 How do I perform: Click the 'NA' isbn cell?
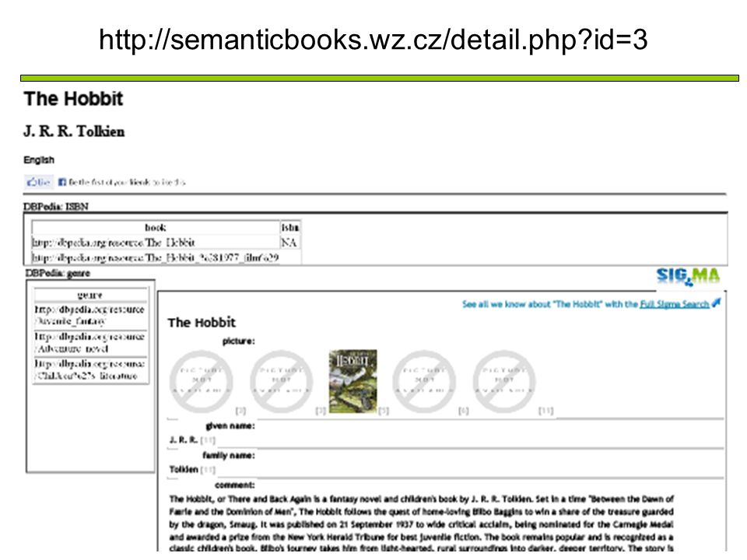click(289, 243)
